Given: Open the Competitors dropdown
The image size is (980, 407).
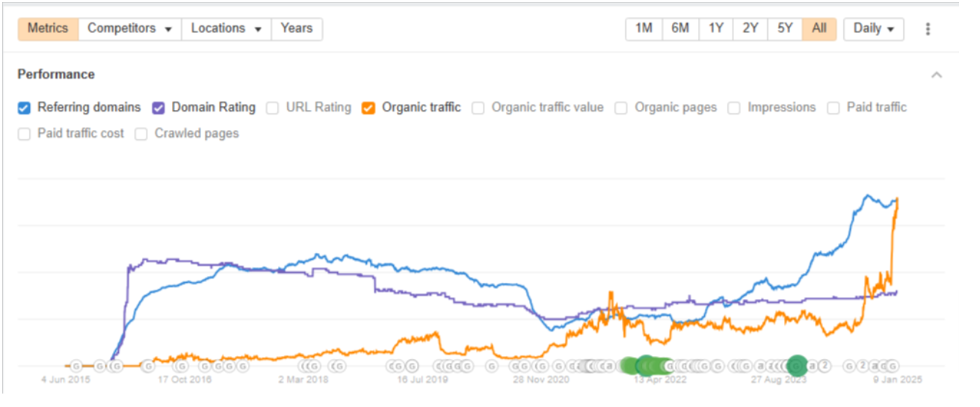Looking at the screenshot, I should tap(130, 29).
